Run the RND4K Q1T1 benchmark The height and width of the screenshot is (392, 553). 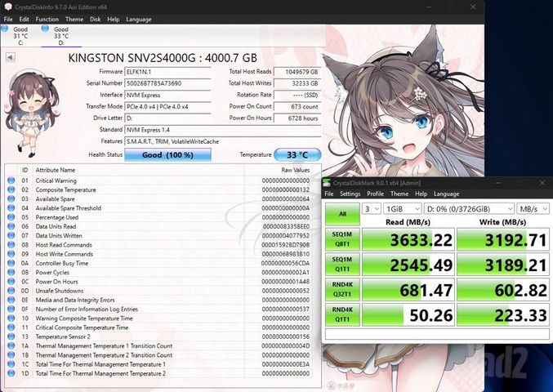point(342,314)
